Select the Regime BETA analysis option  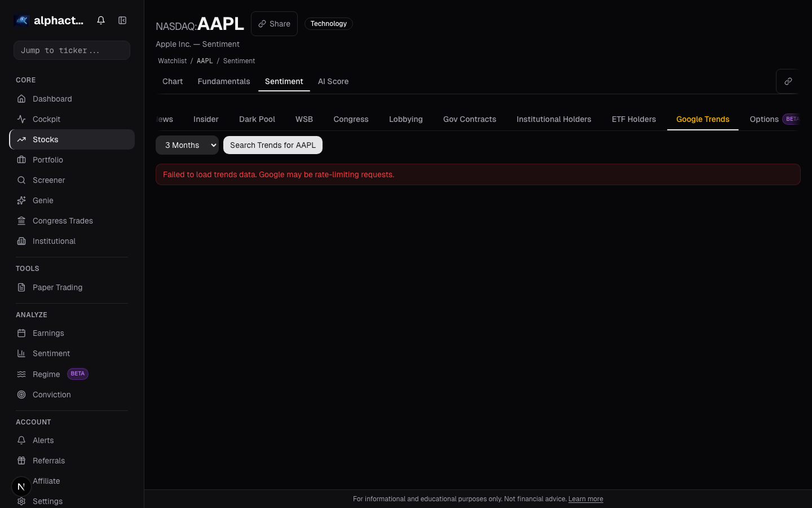46,374
